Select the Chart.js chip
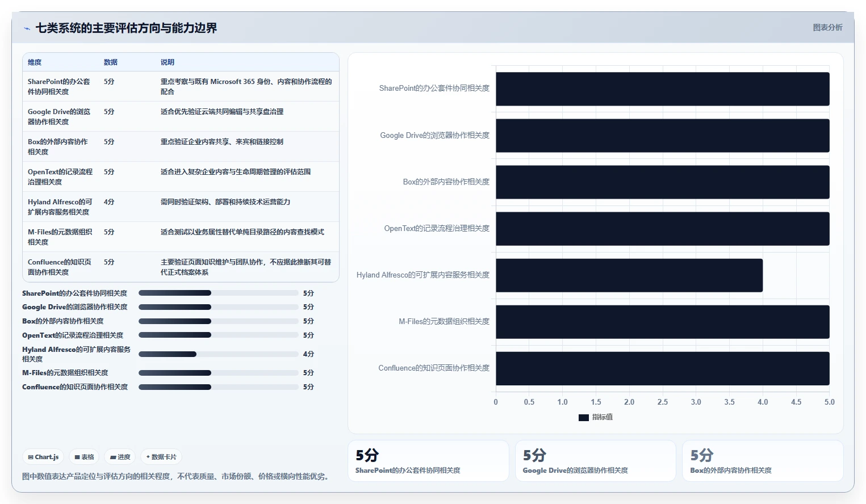 43,457
